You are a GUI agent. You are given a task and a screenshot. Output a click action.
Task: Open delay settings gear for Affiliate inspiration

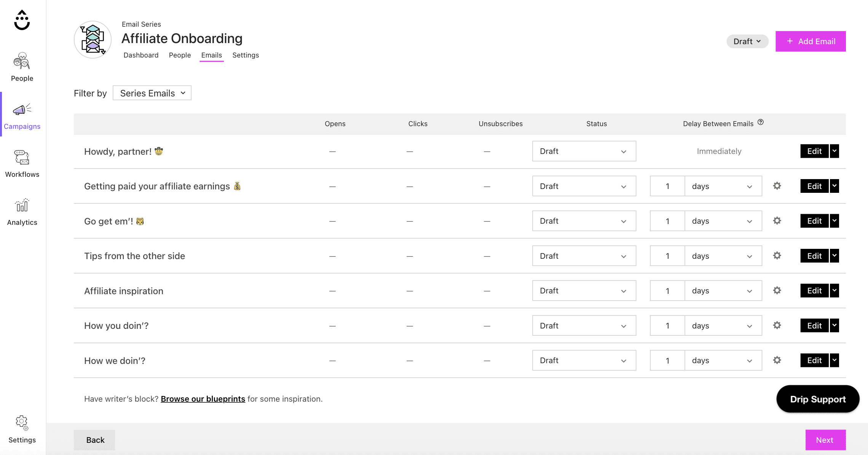point(777,290)
